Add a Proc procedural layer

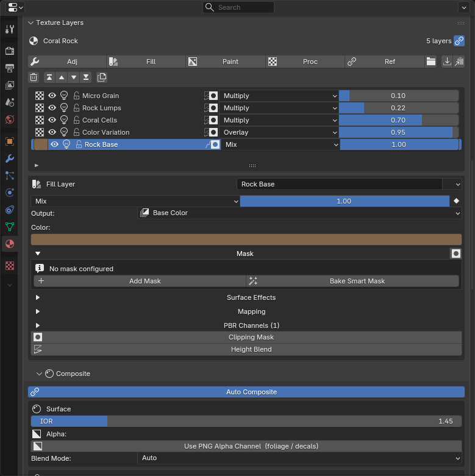click(x=305, y=62)
